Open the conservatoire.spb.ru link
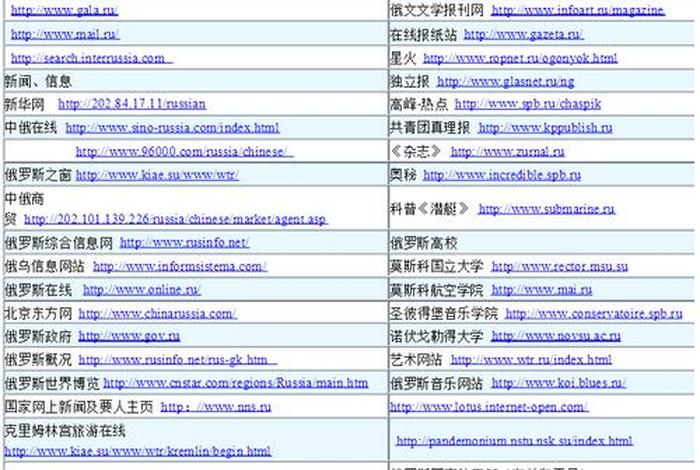This screenshot has height=470, width=700. 594,314
